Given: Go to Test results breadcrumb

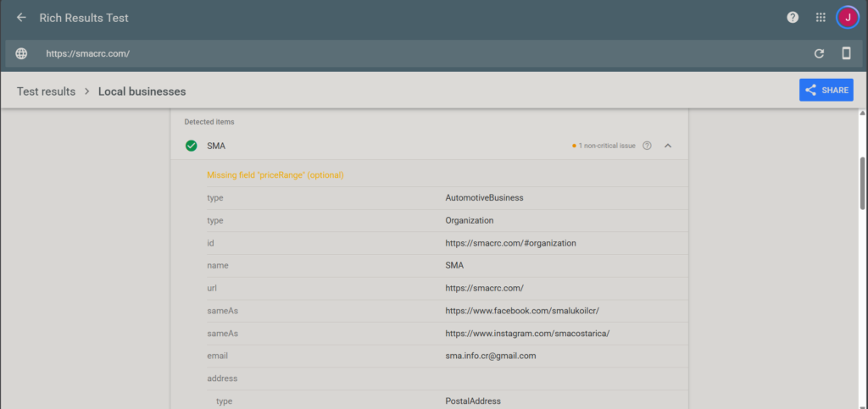Looking at the screenshot, I should coord(46,91).
